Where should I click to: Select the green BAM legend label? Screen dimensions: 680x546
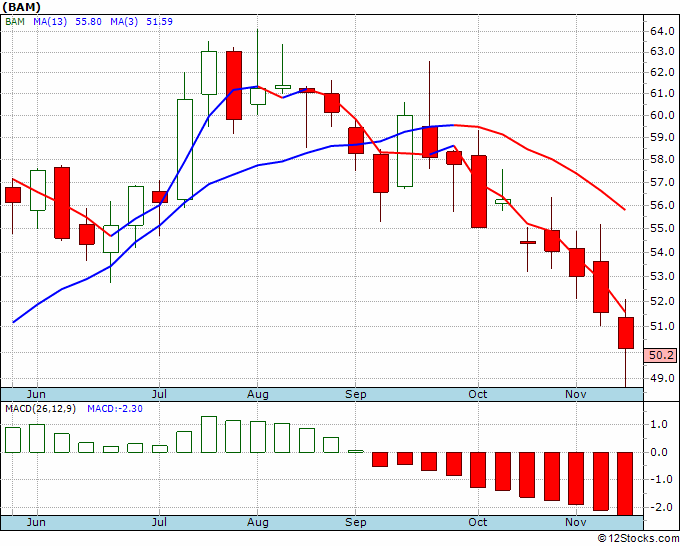coord(15,21)
